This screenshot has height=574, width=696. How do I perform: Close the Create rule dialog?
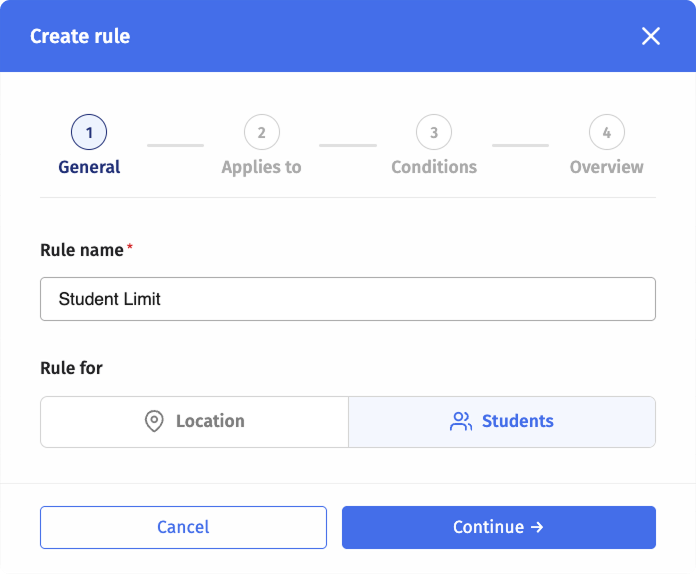[x=651, y=36]
